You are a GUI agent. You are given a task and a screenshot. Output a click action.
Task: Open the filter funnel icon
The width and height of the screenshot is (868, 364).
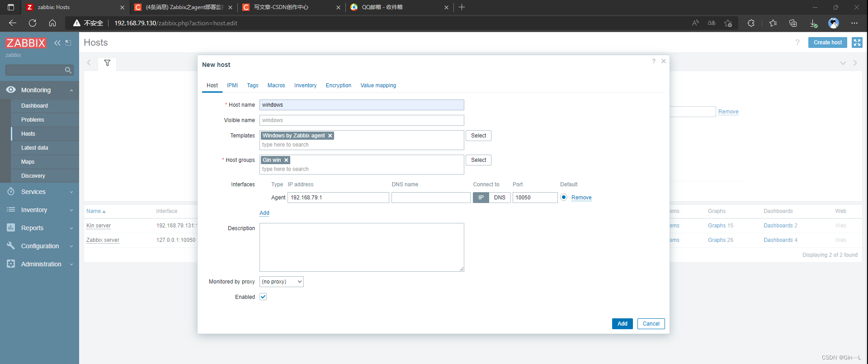click(107, 63)
